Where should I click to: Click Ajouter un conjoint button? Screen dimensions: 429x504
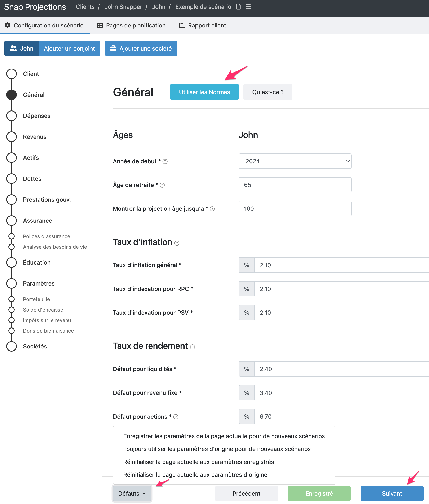coord(69,48)
